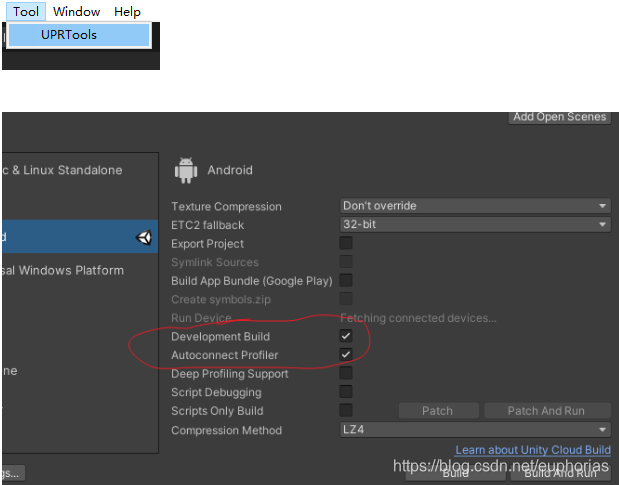The image size is (619, 485).
Task: Click the Build button
Action: [456, 473]
